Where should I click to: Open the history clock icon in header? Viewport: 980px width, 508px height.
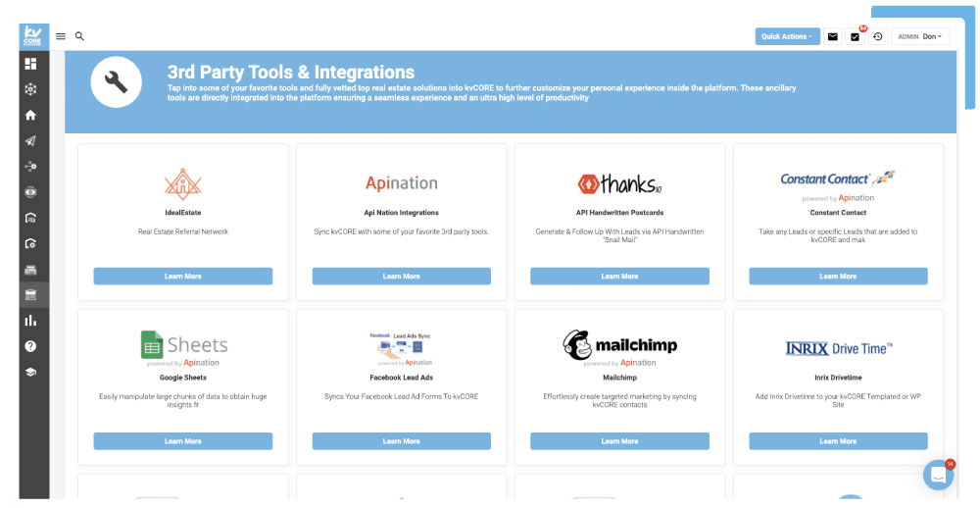(x=877, y=36)
